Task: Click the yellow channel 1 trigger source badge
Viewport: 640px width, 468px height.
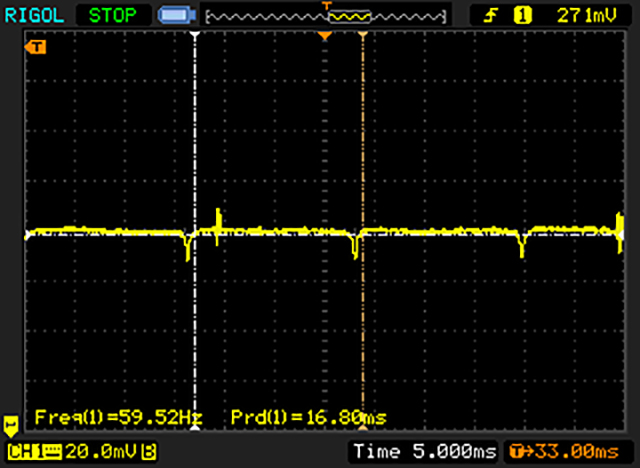Action: pyautogui.click(x=522, y=16)
